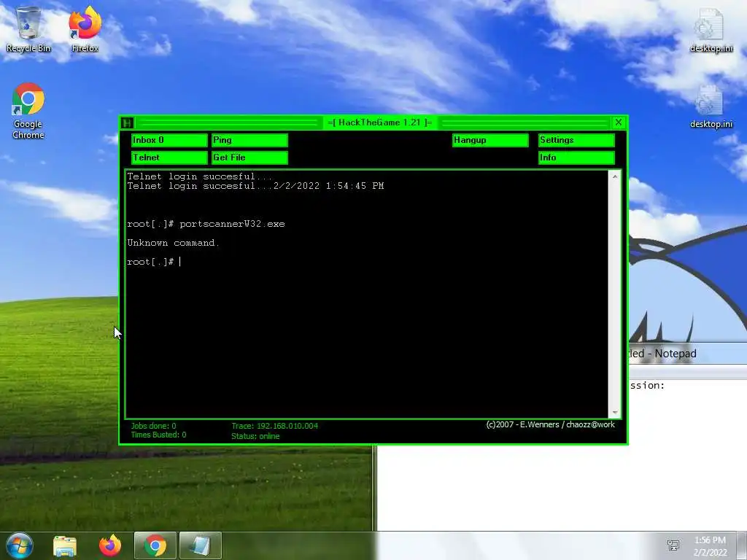Launch Firefox from the taskbar

click(x=110, y=545)
